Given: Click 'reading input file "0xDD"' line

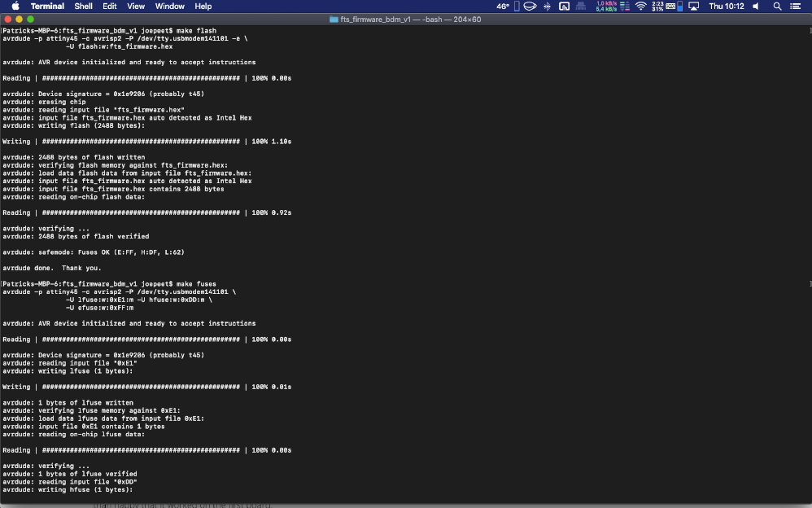Looking at the screenshot, I should (x=69, y=482).
